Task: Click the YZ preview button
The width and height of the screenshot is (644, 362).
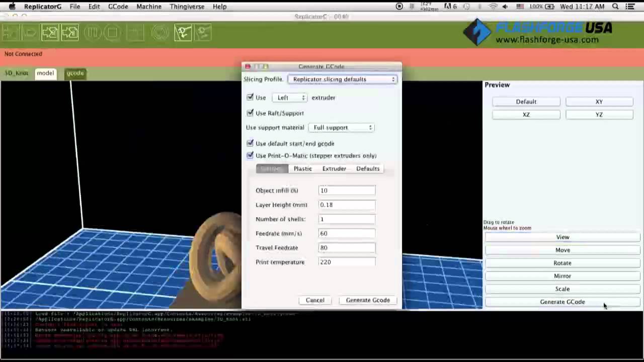Action: (599, 115)
